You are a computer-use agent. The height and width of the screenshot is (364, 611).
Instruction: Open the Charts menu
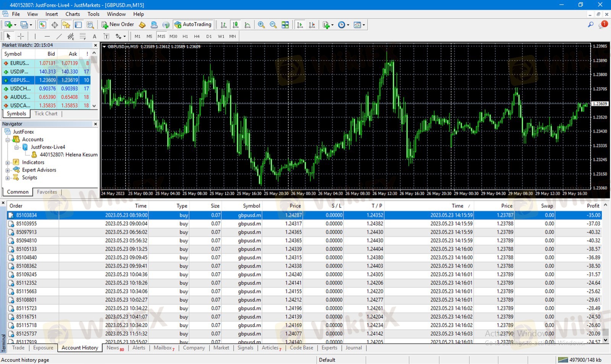[73, 14]
